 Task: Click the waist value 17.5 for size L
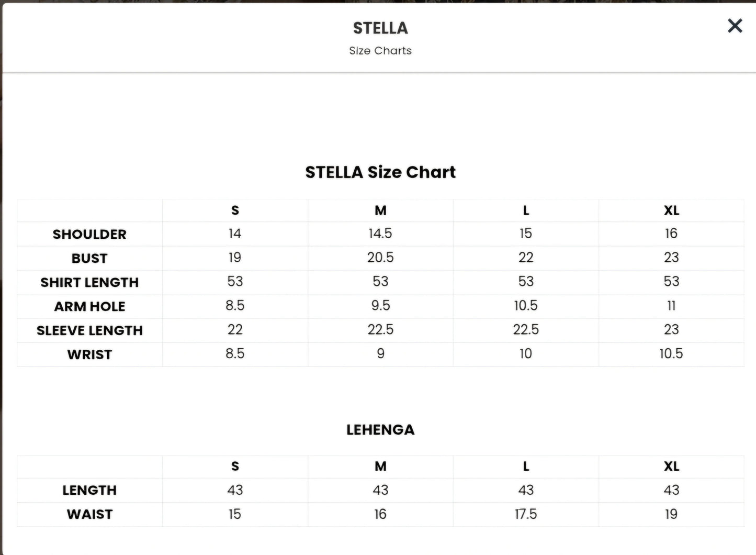click(x=526, y=514)
